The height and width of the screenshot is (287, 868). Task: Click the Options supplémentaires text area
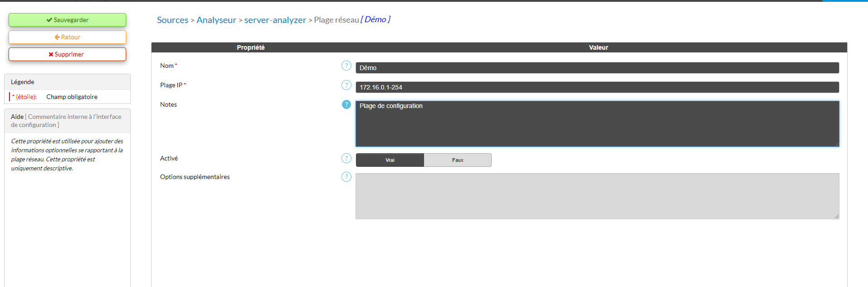click(x=597, y=196)
